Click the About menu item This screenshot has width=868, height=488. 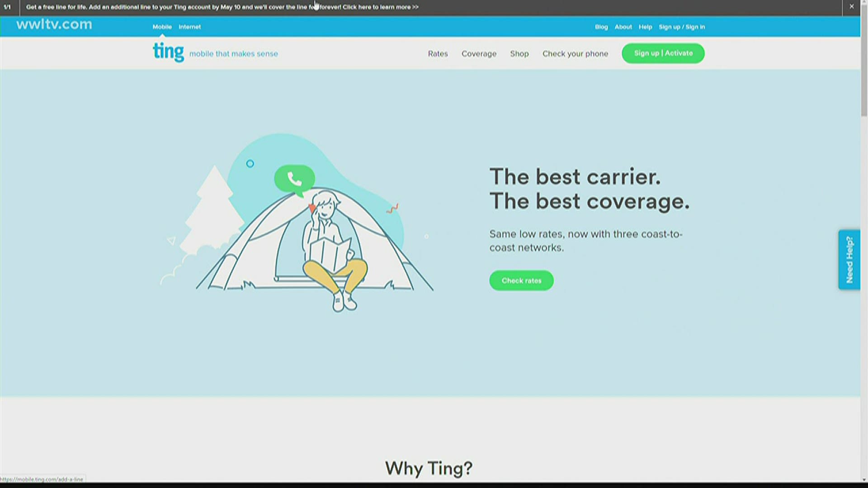click(623, 26)
